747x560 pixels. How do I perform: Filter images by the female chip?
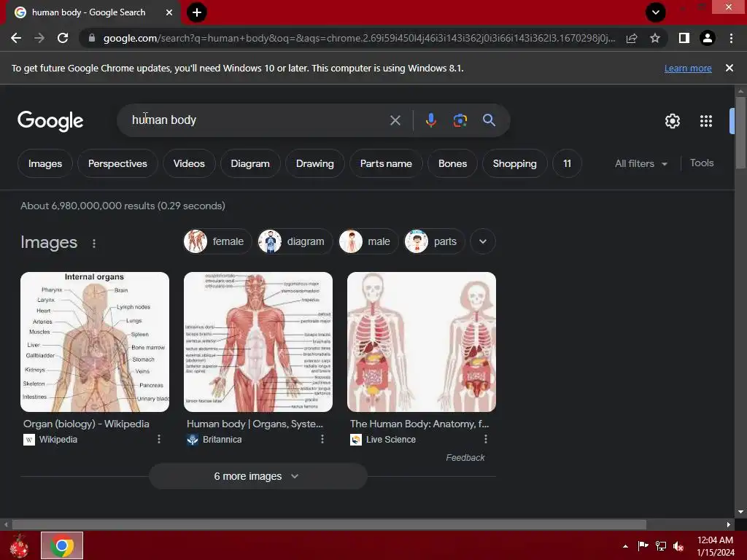[217, 241]
